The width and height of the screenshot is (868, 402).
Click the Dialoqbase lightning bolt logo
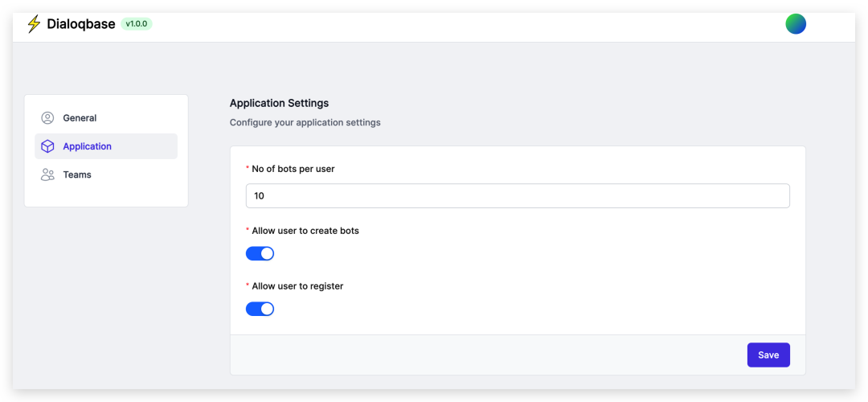pyautogui.click(x=34, y=24)
